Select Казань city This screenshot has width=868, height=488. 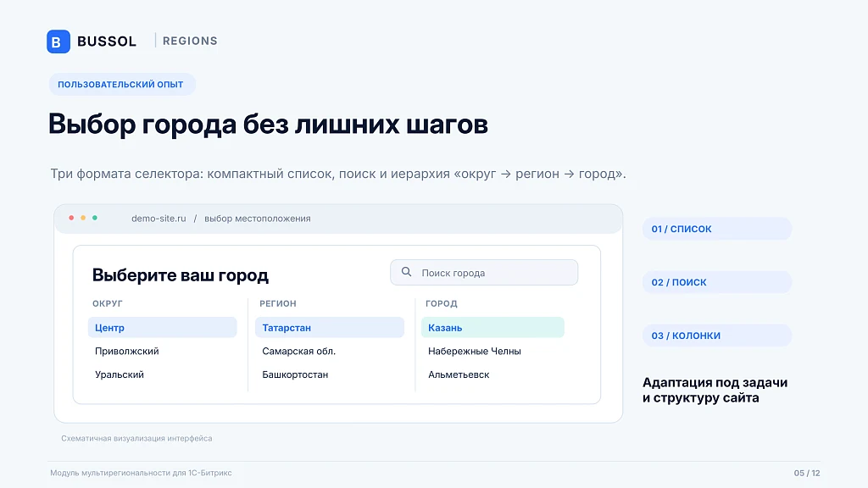click(492, 328)
